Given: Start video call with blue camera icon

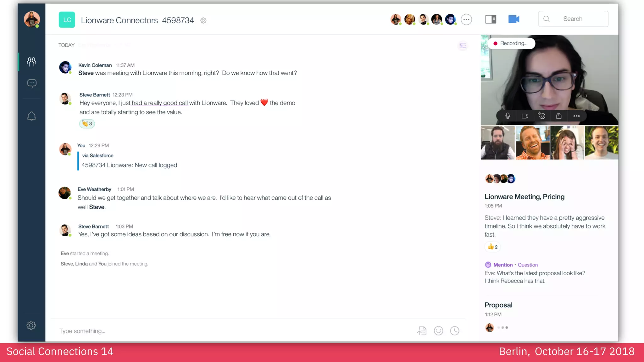Looking at the screenshot, I should [514, 19].
